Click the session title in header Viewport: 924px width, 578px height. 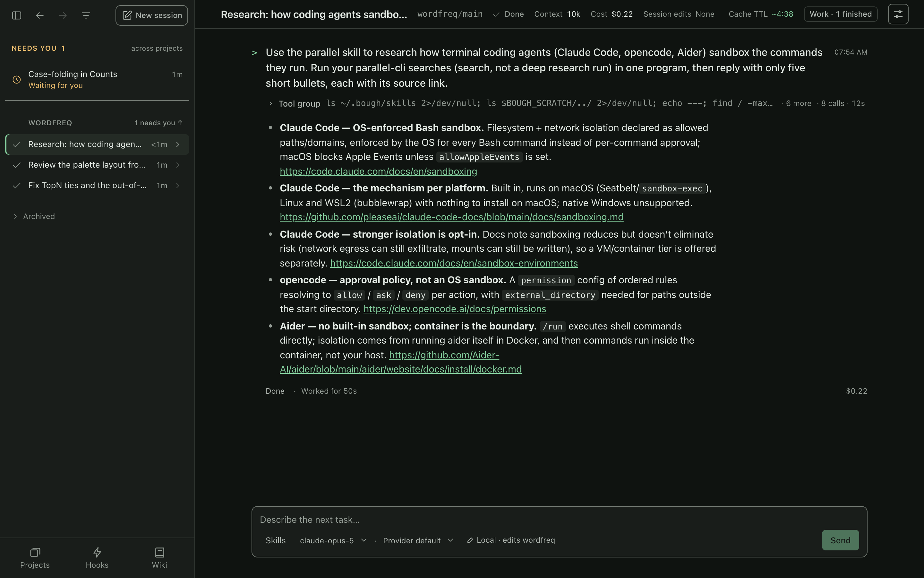[x=314, y=14]
